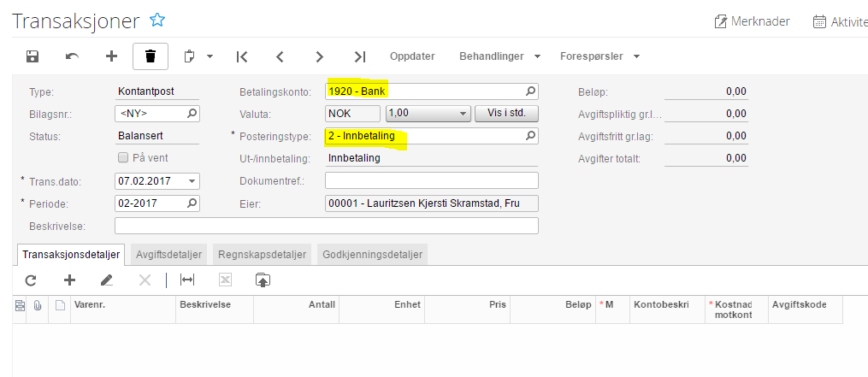868x377 pixels.
Task: Click the upload icon in grid toolbar
Action: click(263, 280)
